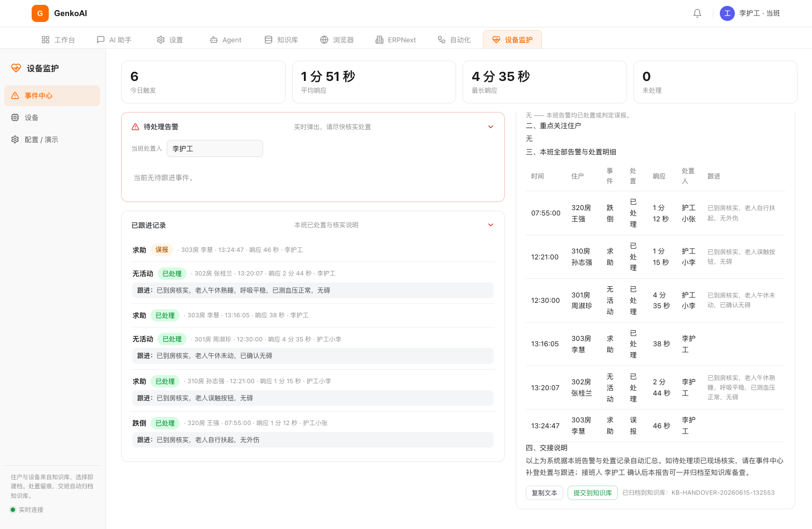Click the 工作台 grid icon
812x529 pixels.
(46, 40)
